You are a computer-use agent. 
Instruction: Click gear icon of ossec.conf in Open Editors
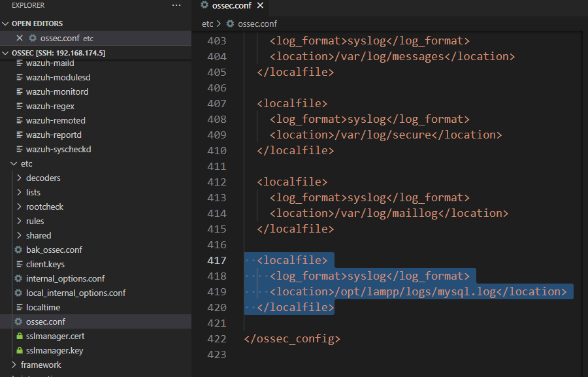(x=33, y=39)
